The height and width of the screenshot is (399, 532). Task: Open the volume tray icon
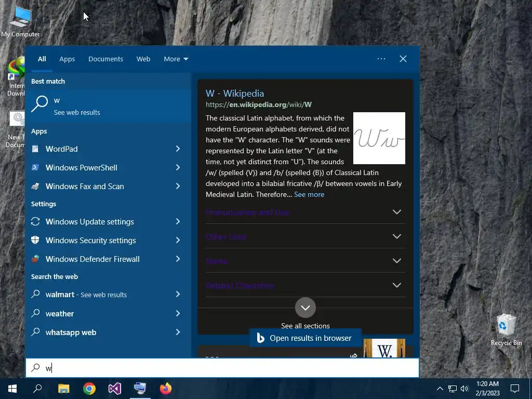point(464,389)
